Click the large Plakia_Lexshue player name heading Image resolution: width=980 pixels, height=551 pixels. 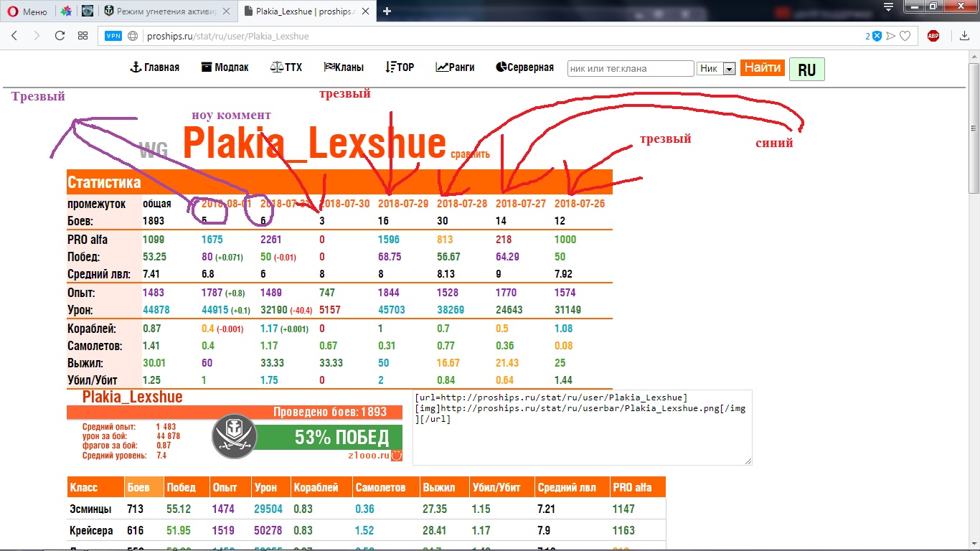pos(315,143)
